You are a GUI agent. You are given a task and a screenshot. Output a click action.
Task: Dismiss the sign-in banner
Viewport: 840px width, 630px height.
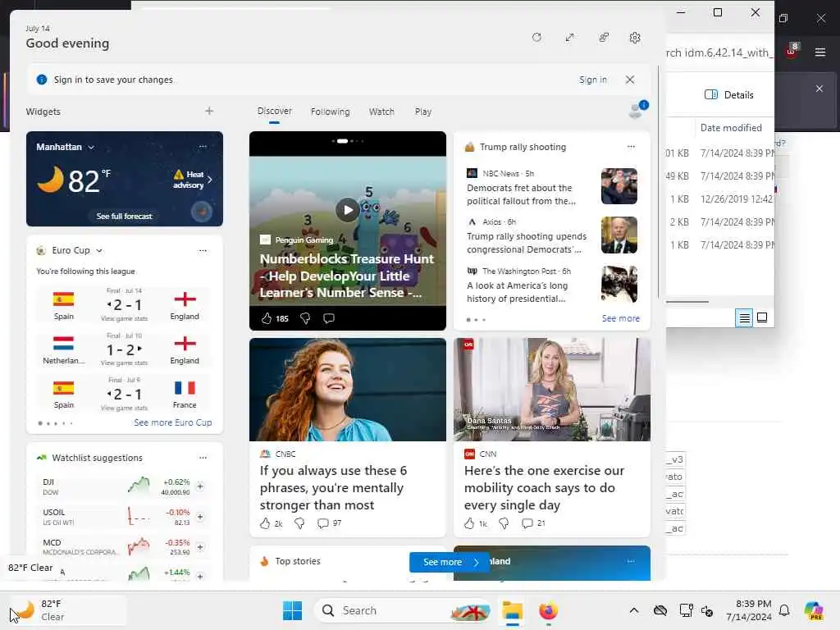click(x=630, y=80)
